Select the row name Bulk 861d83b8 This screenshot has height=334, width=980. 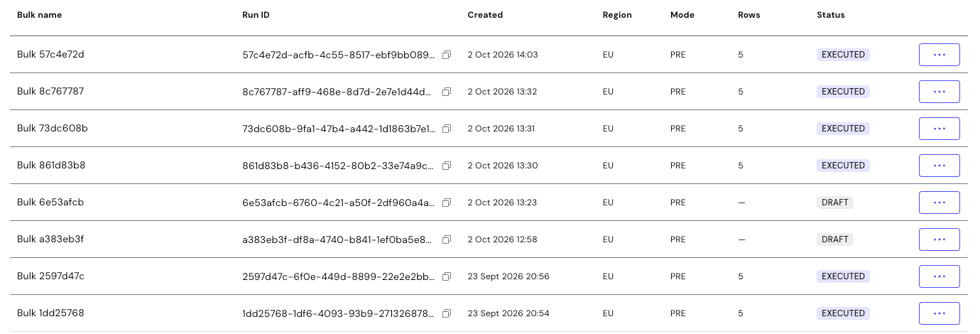point(51,166)
